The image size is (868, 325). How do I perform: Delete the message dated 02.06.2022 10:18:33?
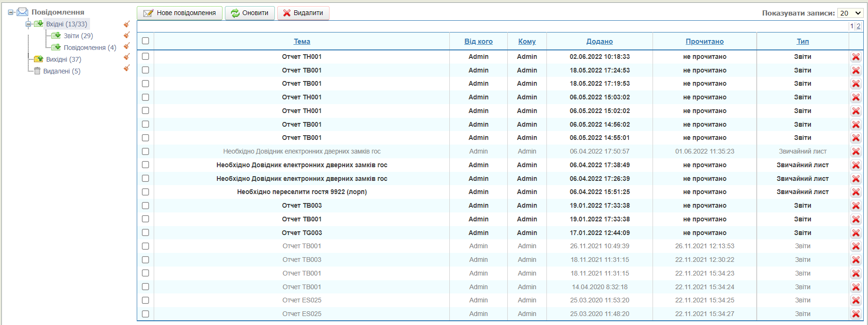tap(856, 57)
